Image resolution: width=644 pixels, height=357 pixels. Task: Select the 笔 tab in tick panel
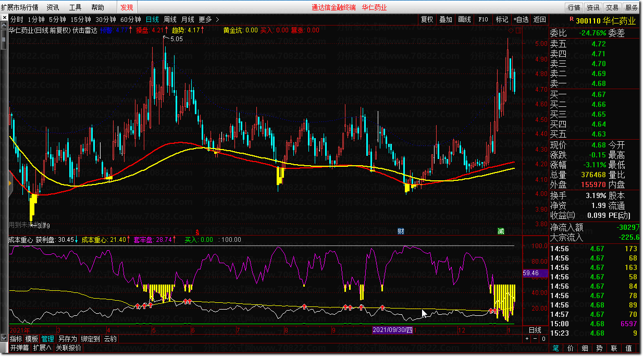click(556, 348)
